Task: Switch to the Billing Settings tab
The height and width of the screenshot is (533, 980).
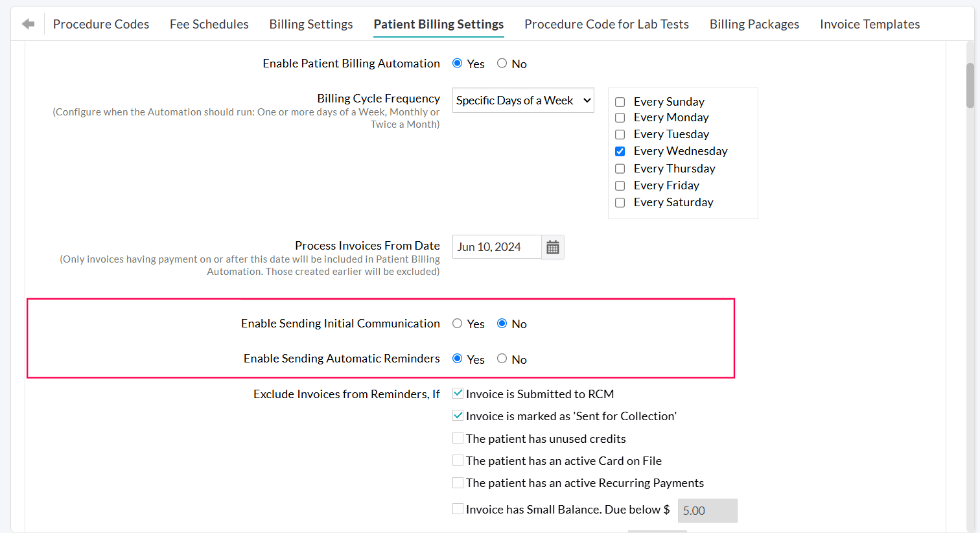Action: point(310,24)
